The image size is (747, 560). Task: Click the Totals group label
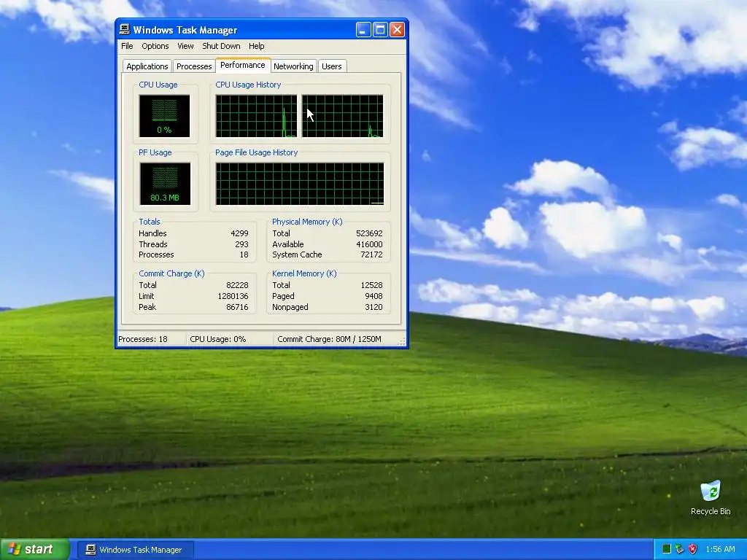(149, 222)
